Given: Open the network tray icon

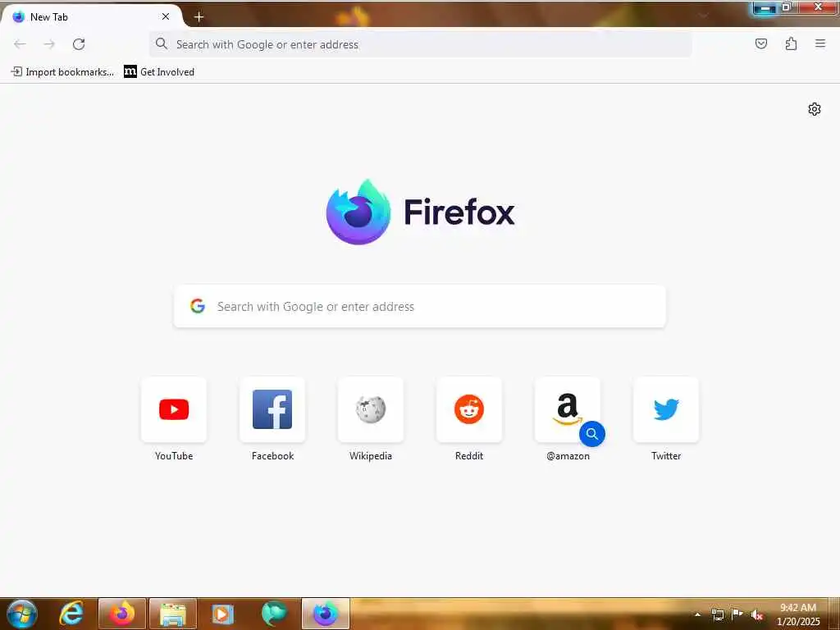Looking at the screenshot, I should 717,615.
